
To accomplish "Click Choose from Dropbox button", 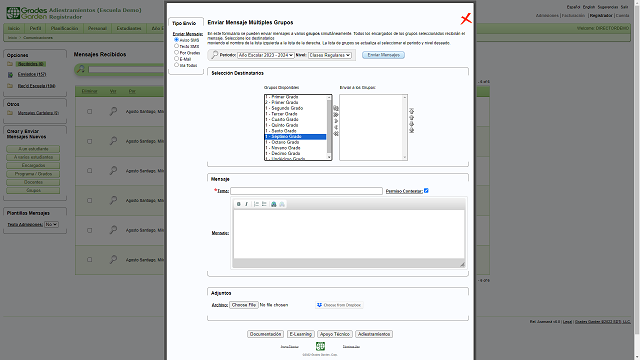I will click(x=339, y=305).
